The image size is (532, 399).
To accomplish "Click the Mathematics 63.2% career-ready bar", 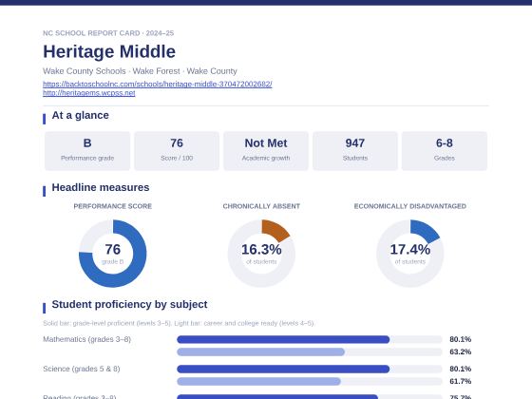I will tap(310, 351).
